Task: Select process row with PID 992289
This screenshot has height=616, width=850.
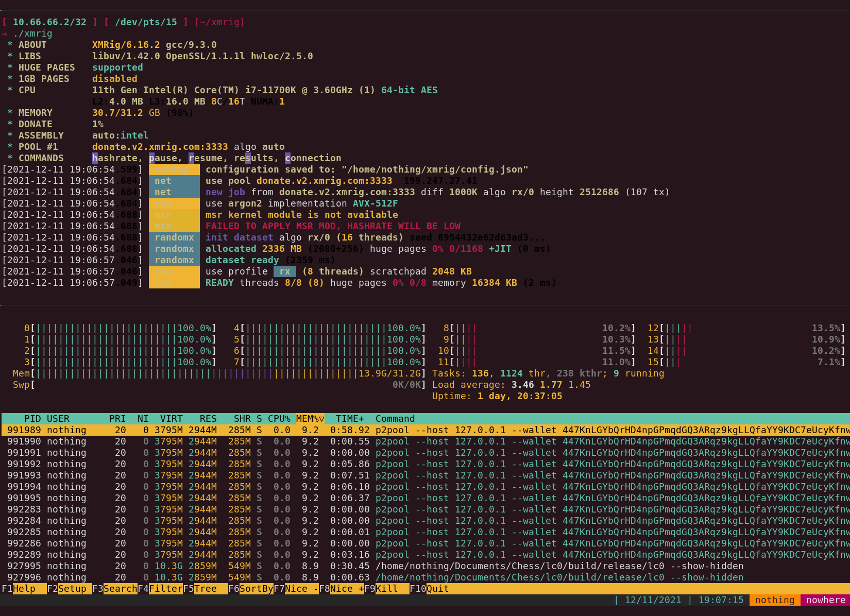Action: tap(426, 555)
